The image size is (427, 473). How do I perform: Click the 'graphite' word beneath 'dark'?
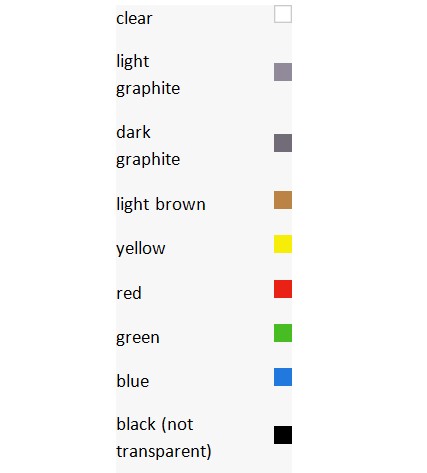click(148, 160)
